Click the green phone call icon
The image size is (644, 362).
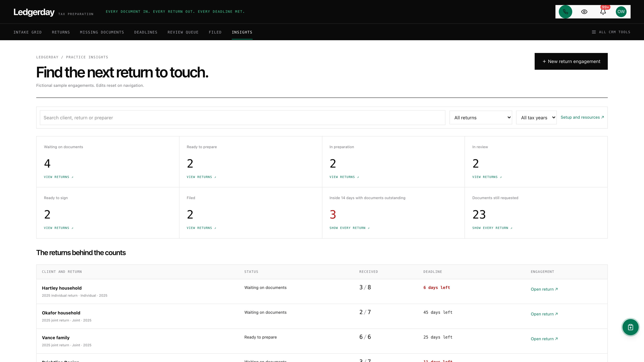565,12
